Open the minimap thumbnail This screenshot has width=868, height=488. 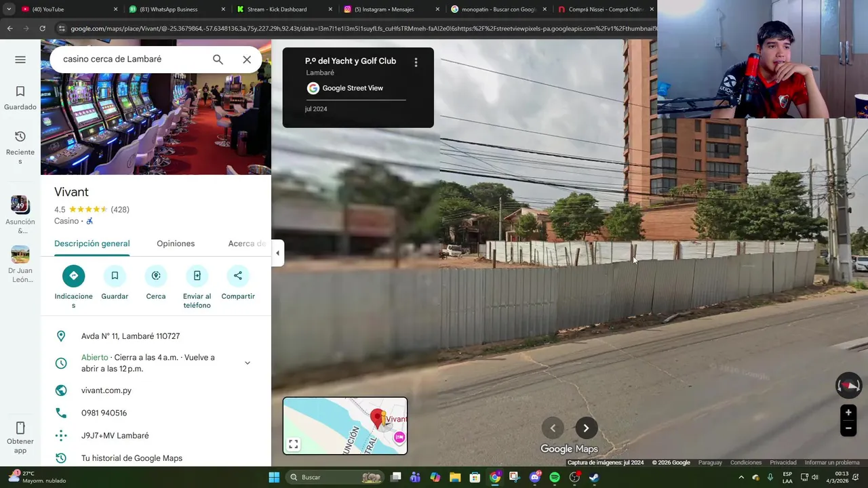[x=345, y=426]
